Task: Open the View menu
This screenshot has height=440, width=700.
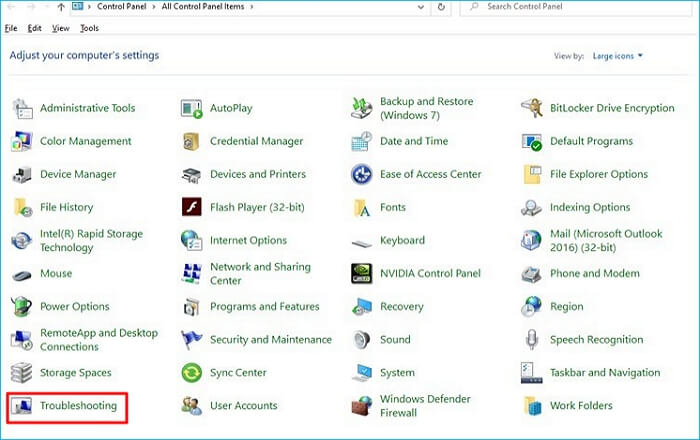Action: (x=62, y=28)
